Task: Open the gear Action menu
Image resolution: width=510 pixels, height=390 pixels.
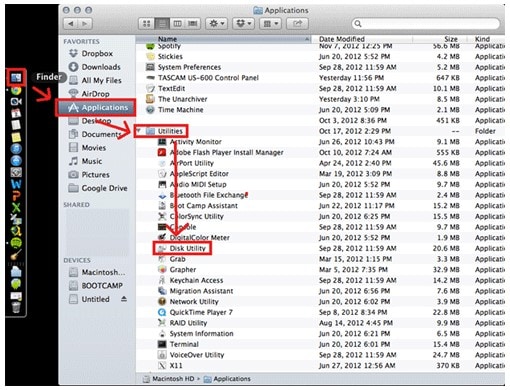Action: (x=216, y=24)
